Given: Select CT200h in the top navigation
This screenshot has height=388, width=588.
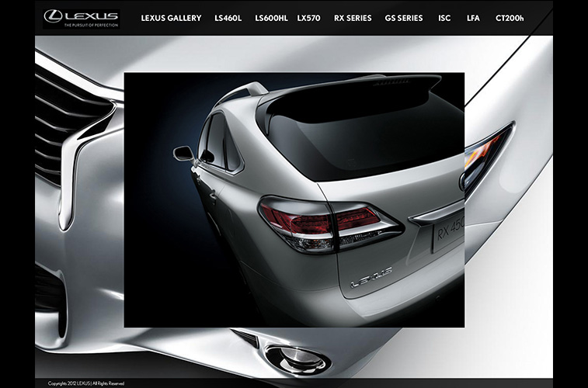Looking at the screenshot, I should 510,18.
